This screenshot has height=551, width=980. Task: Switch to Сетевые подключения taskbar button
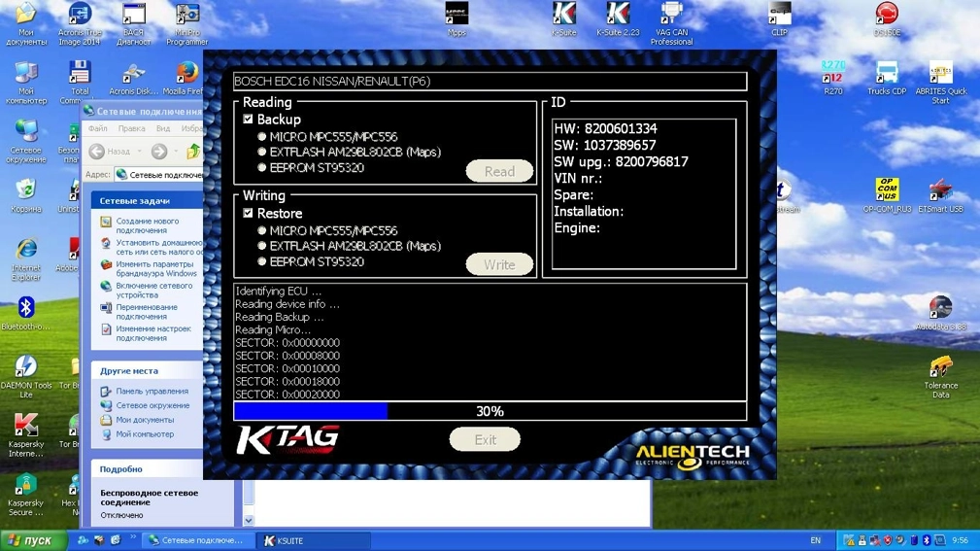click(199, 541)
